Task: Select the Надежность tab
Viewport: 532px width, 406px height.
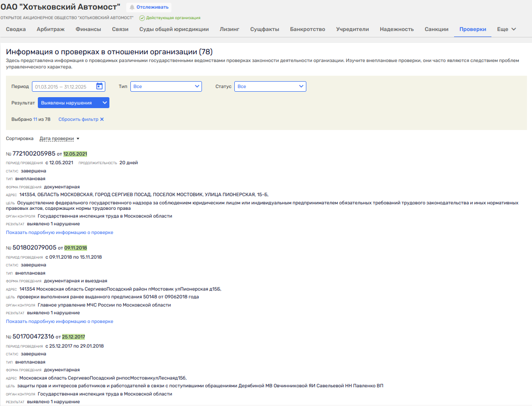Action: [x=397, y=29]
